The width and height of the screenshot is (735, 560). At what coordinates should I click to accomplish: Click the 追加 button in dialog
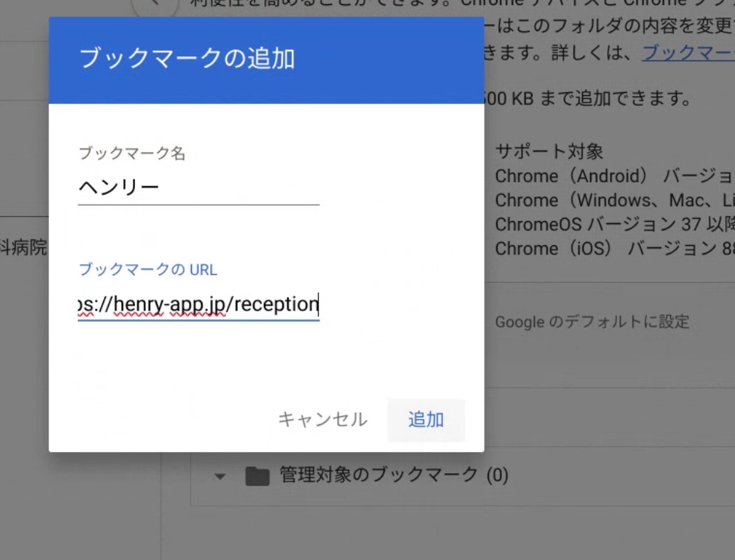click(x=426, y=420)
